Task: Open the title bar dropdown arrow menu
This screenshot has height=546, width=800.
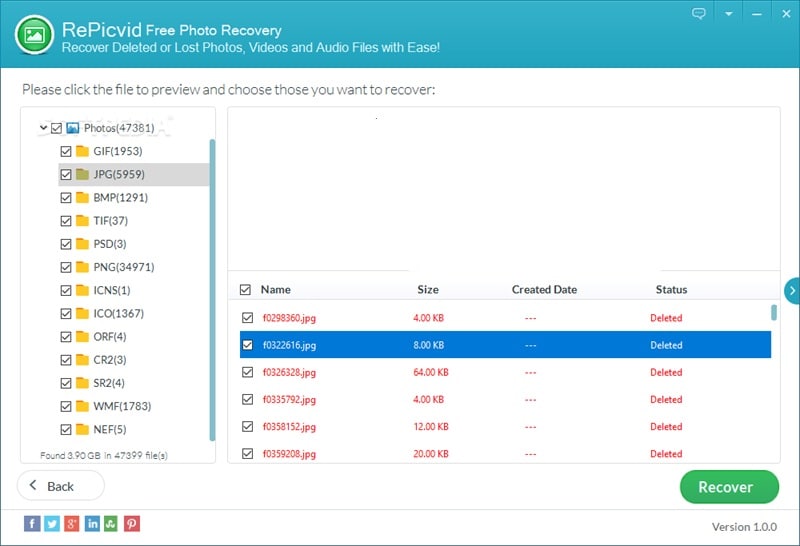Action: coord(729,14)
